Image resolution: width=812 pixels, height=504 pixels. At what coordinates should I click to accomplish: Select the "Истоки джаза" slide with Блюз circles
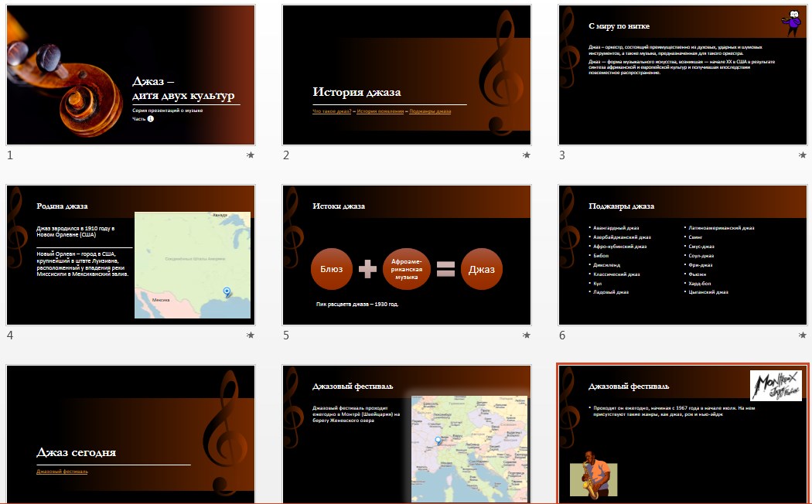pos(406,255)
